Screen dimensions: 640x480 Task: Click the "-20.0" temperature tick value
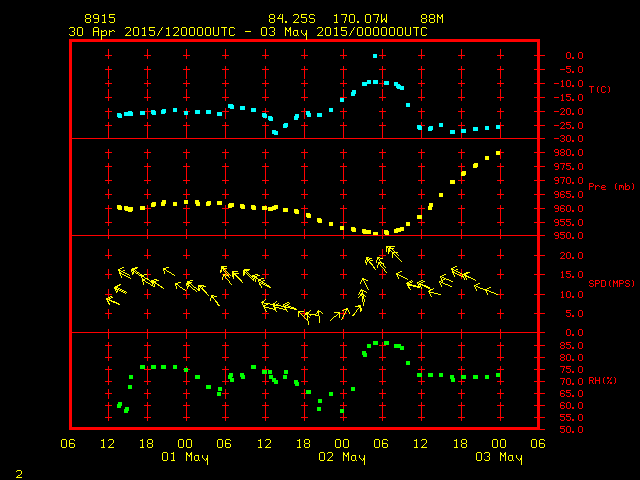click(569, 112)
